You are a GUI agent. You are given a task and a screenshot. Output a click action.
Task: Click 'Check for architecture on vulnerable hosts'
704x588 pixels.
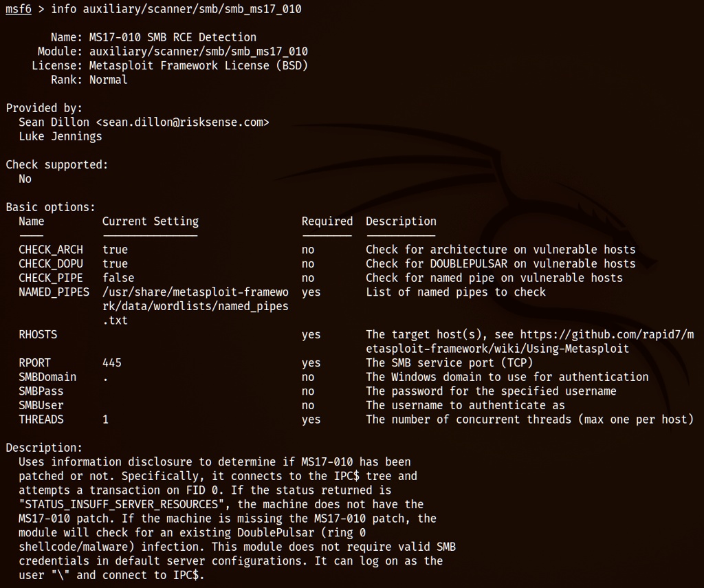tap(500, 250)
